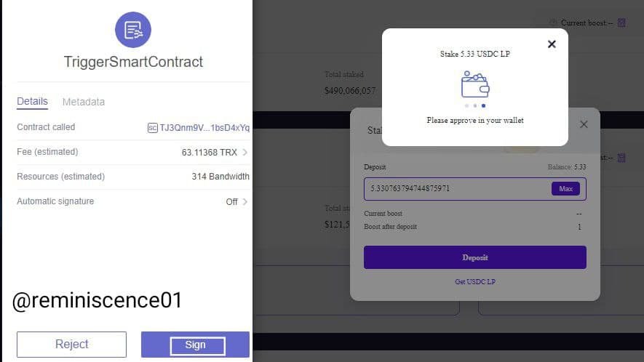Click calculator icon beside top Current boost
The image size is (644, 362).
(x=621, y=23)
